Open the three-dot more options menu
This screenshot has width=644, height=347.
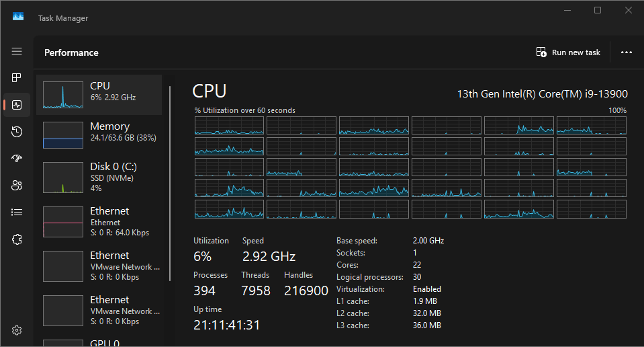627,52
